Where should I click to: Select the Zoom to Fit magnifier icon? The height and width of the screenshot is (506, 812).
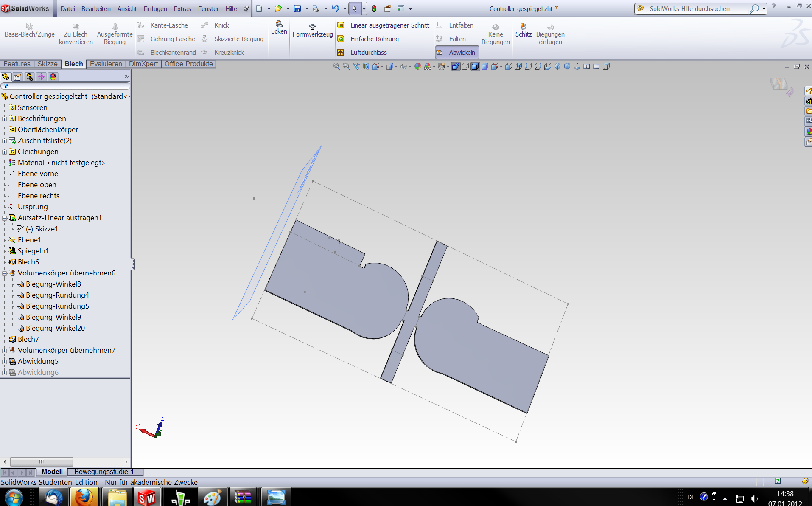click(336, 66)
